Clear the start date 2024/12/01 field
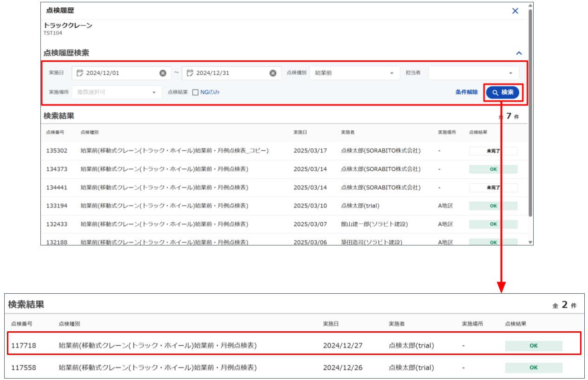Screen dimensions: 588x380 163,73
